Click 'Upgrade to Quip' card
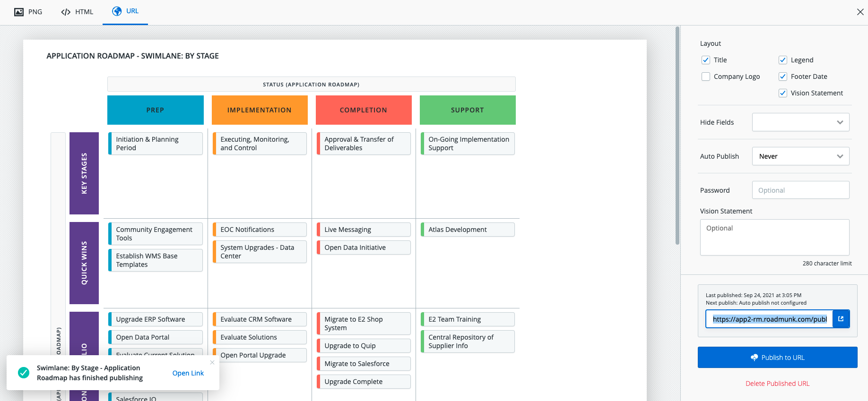 point(364,346)
